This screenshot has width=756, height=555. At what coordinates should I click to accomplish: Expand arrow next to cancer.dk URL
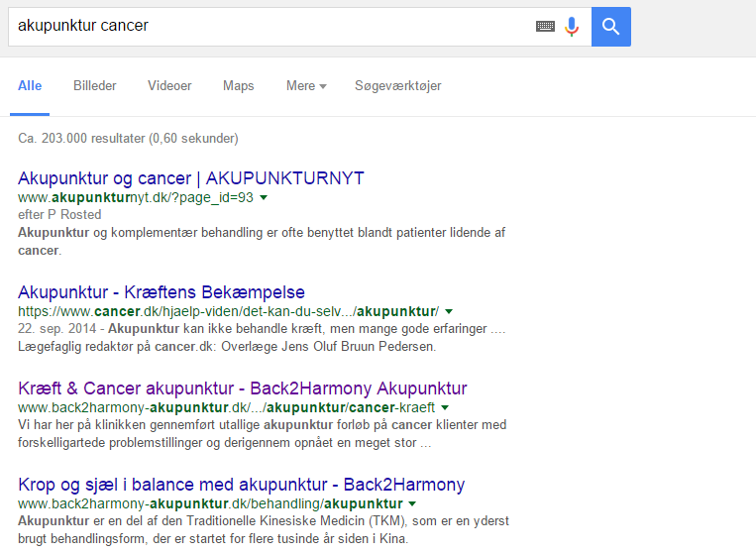[x=449, y=311]
